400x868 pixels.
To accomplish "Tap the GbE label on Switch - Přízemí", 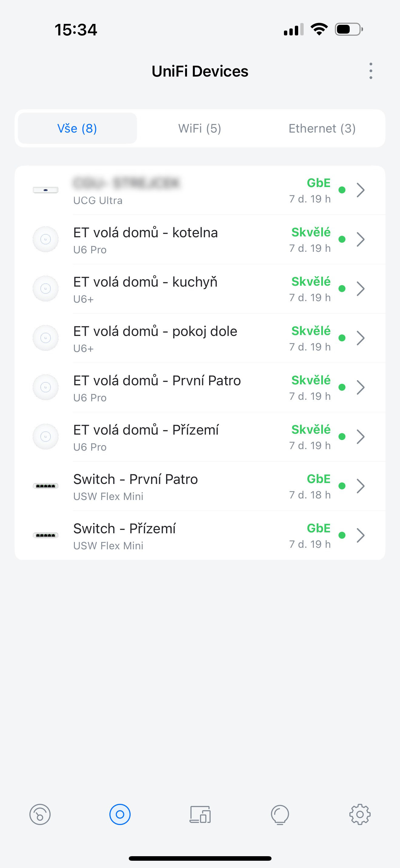I will [318, 528].
